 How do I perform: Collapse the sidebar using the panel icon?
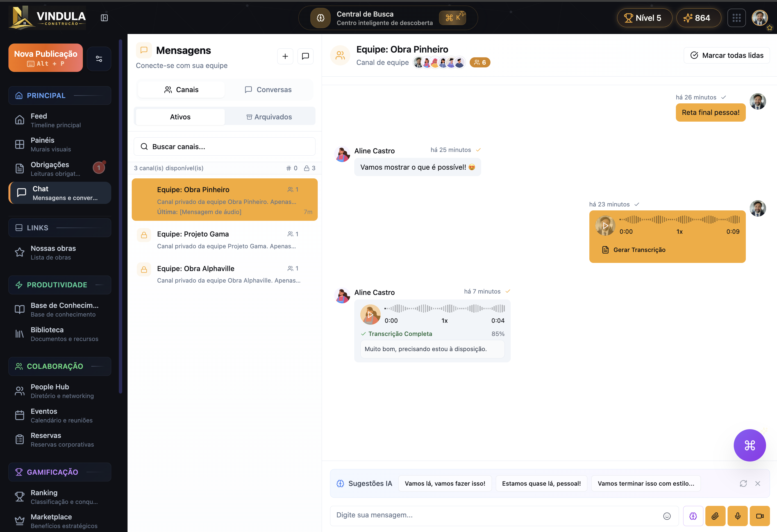click(104, 18)
